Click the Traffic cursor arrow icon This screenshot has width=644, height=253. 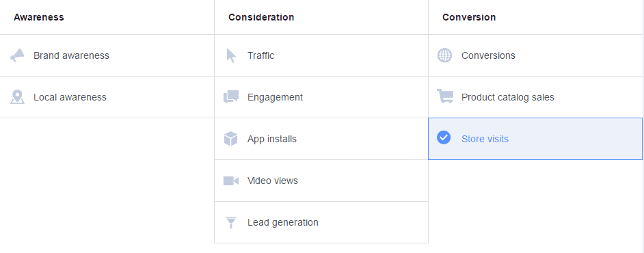231,55
